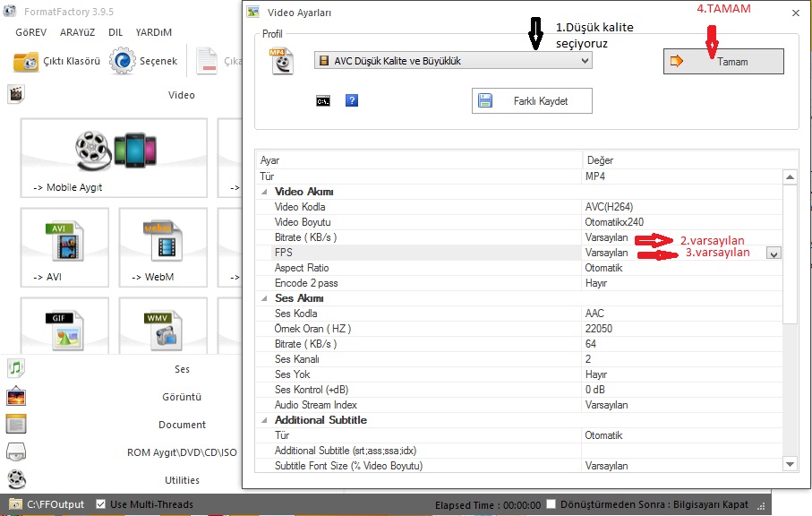Open the Çıktı Klasörü output folder icon
This screenshot has height=516, width=812.
point(25,61)
